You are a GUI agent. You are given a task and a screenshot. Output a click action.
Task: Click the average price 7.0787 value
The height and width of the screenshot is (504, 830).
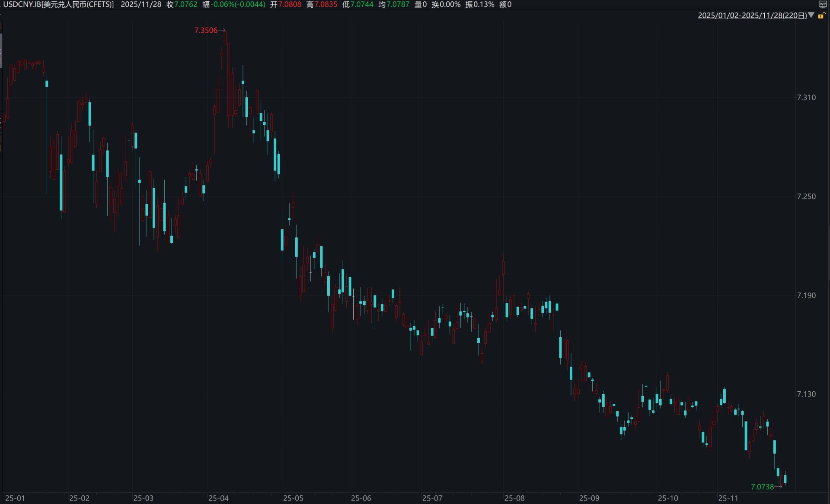click(x=398, y=5)
